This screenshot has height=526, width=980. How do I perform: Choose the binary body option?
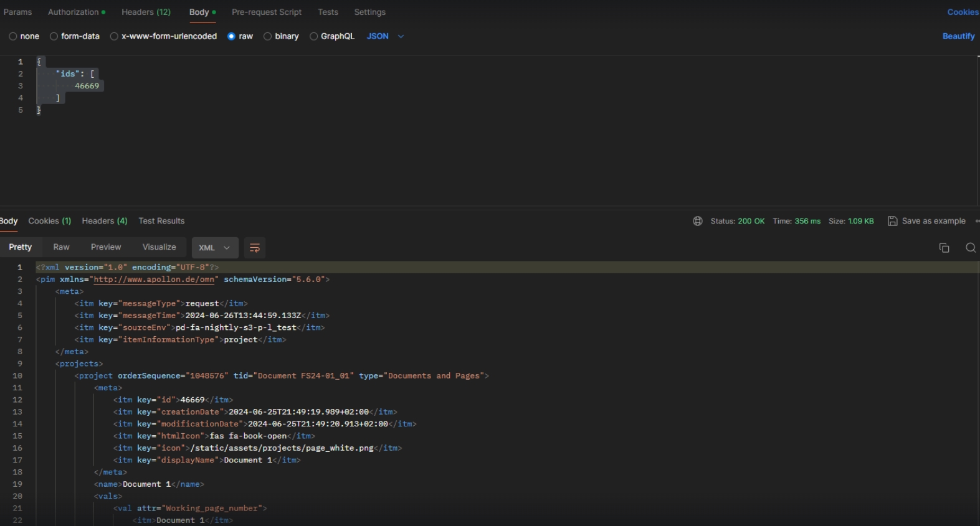point(268,36)
